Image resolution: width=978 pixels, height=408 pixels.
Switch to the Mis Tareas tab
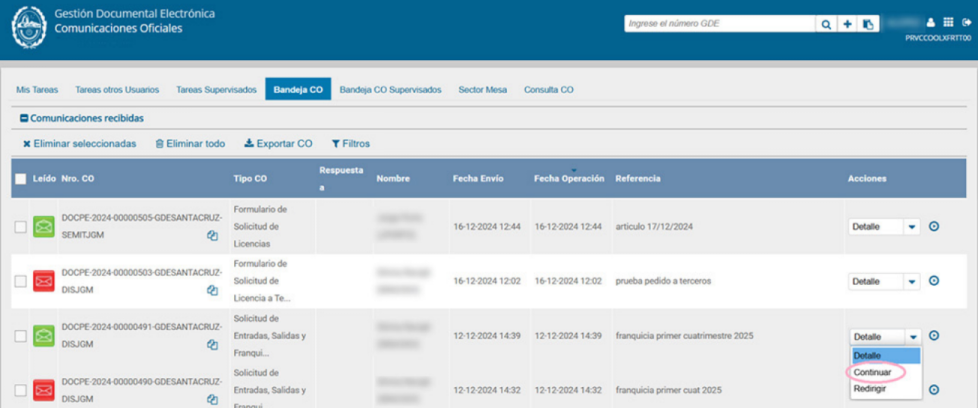[37, 90]
